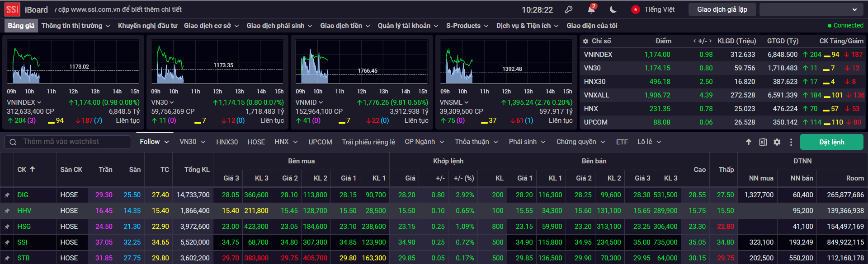Click the VNMID mini chart
868x264 pixels.
click(x=362, y=62)
